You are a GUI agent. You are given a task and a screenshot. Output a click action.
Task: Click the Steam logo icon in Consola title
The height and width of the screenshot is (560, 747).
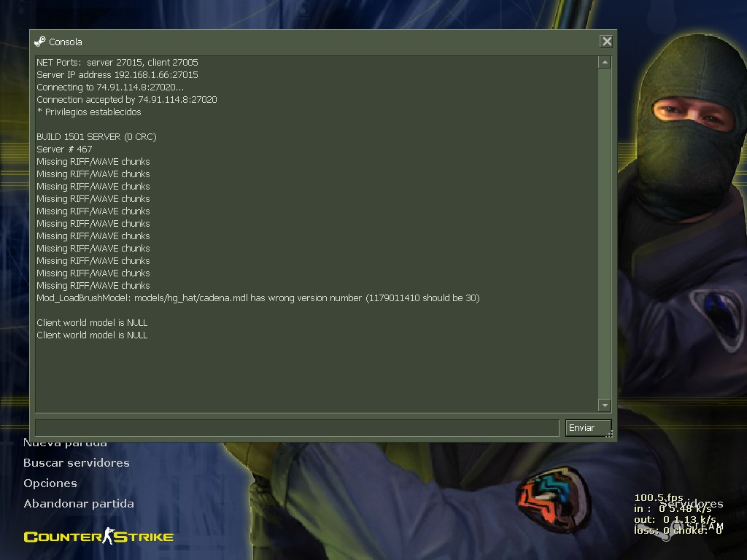(40, 42)
